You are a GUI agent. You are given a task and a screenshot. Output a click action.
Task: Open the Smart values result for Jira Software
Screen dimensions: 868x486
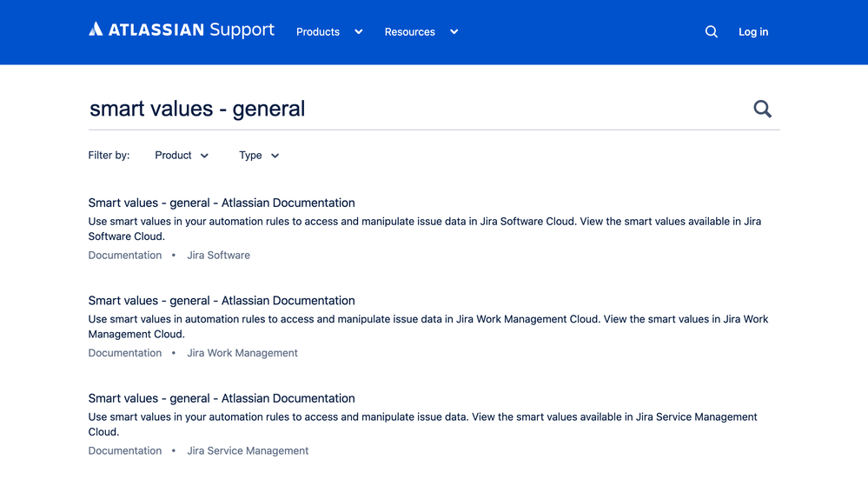click(222, 203)
